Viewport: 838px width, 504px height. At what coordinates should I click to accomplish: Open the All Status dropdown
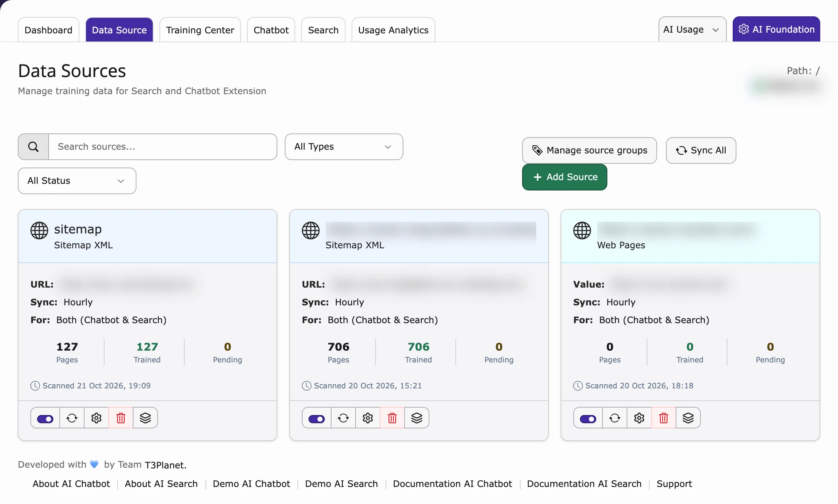coord(77,181)
